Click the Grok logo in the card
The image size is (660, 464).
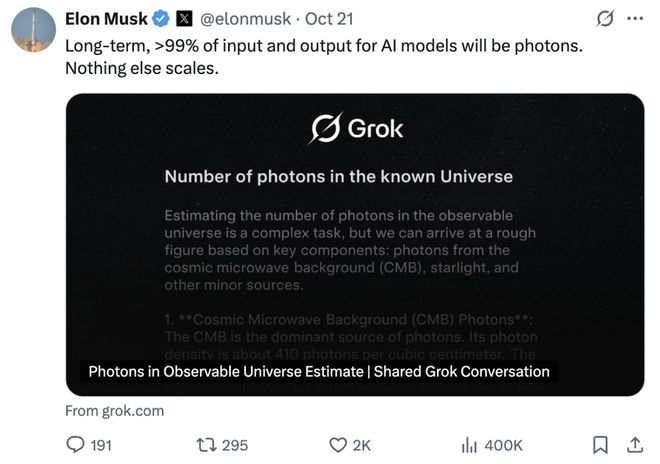[x=356, y=128]
